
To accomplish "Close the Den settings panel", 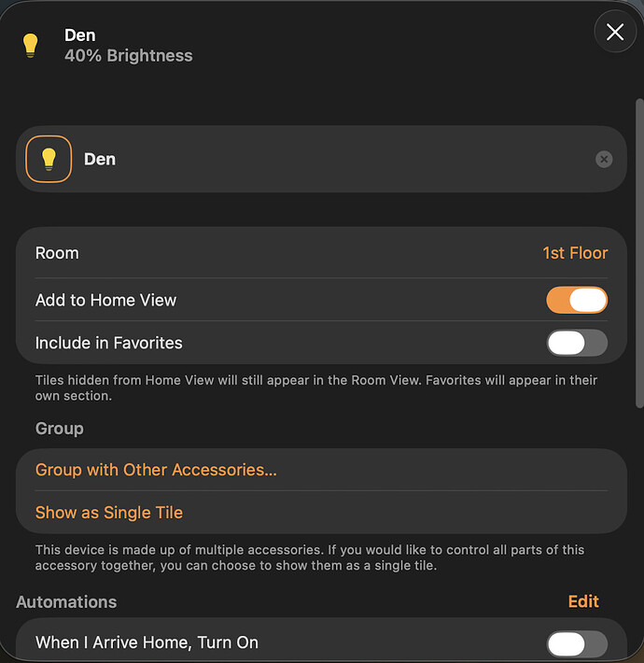I will pos(615,33).
